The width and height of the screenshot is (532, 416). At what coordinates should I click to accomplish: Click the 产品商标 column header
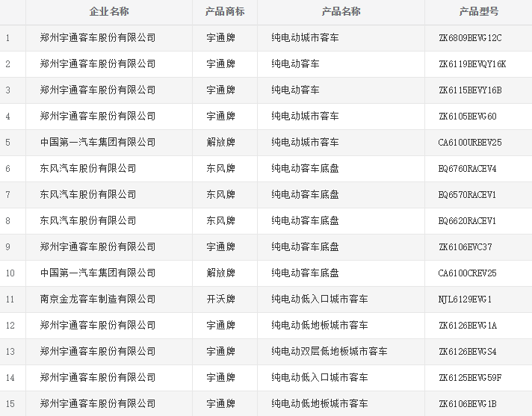(225, 11)
